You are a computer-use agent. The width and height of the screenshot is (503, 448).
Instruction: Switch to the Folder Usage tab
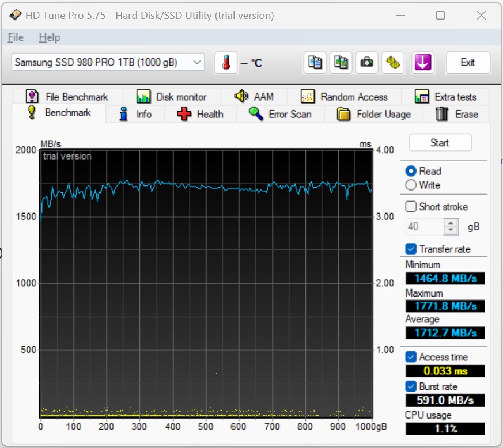[374, 114]
